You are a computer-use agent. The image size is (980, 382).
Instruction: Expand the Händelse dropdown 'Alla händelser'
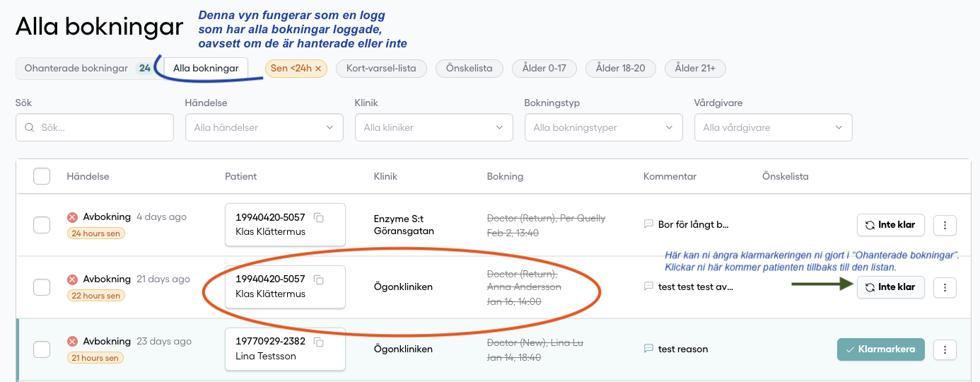[264, 128]
